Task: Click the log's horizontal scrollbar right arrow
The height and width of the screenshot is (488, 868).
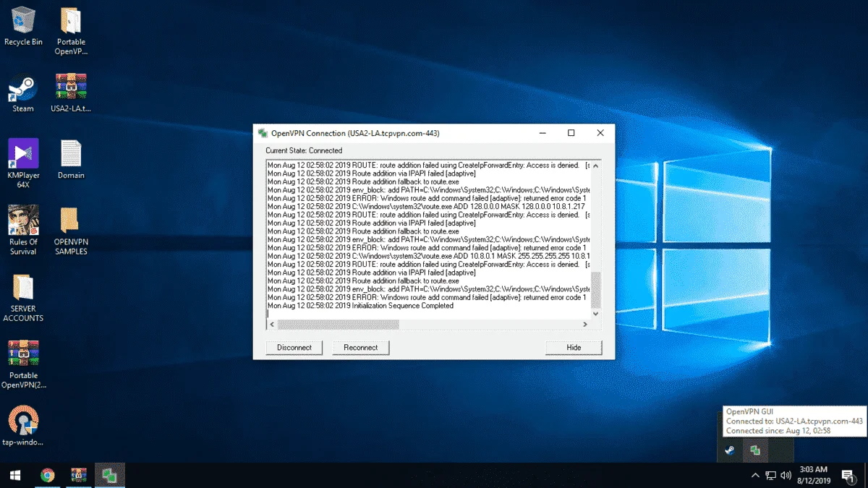Action: 586,325
